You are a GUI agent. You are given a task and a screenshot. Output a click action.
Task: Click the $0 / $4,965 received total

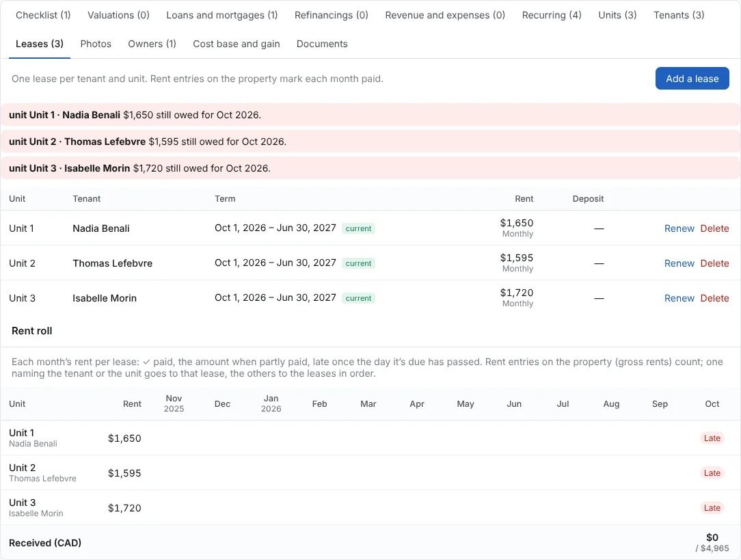(x=712, y=542)
